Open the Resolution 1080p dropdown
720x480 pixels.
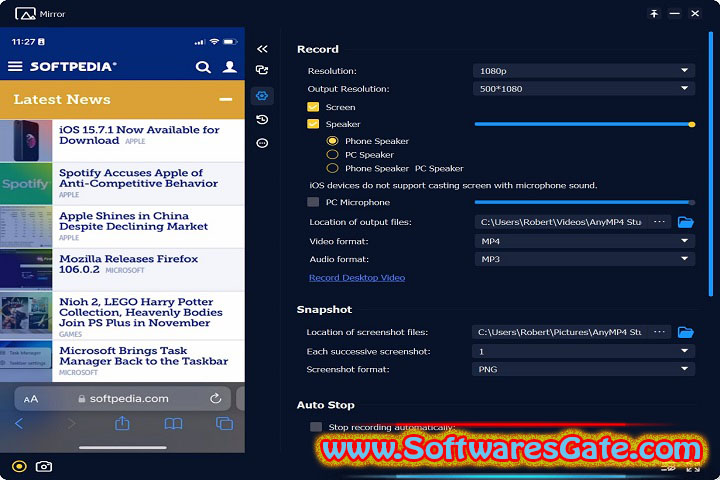click(x=584, y=71)
